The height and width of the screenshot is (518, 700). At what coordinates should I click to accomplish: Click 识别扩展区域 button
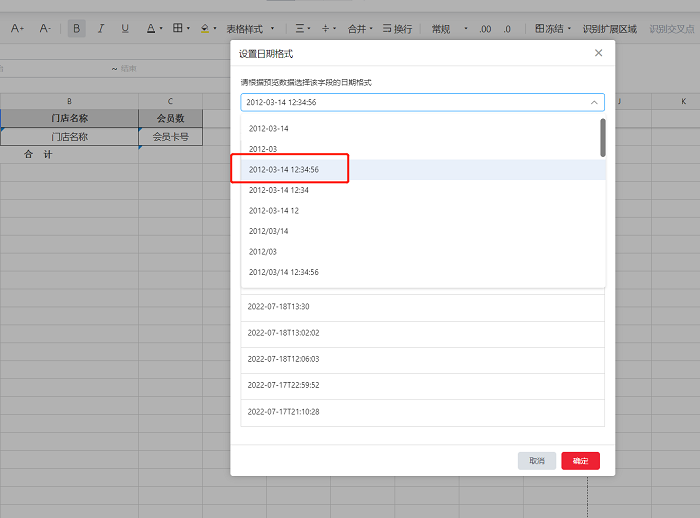tap(609, 29)
